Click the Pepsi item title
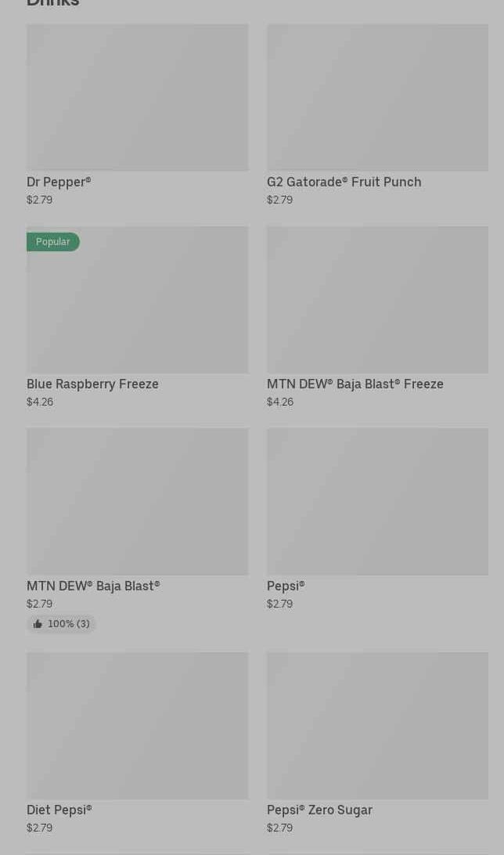 (286, 586)
